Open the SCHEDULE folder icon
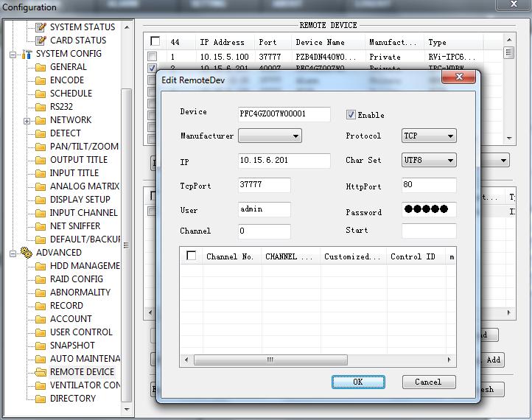The height and width of the screenshot is (420, 532). point(41,94)
